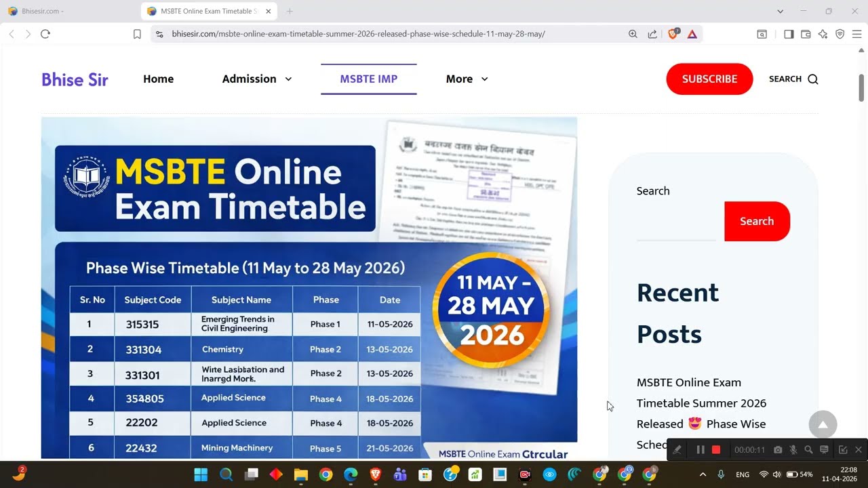Bookmark this page with the bookmark icon
This screenshot has width=868, height=488.
pyautogui.click(x=137, y=34)
